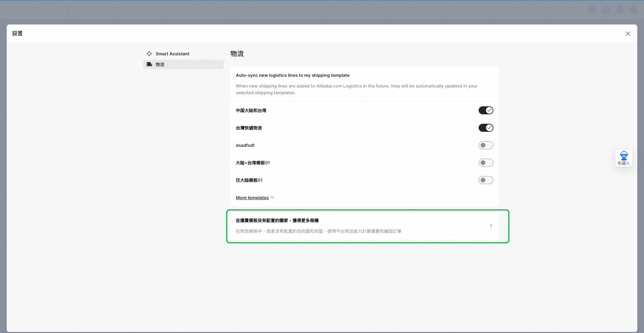Click the 物流 page heading
Screen dimensions: 644x333
(237, 54)
